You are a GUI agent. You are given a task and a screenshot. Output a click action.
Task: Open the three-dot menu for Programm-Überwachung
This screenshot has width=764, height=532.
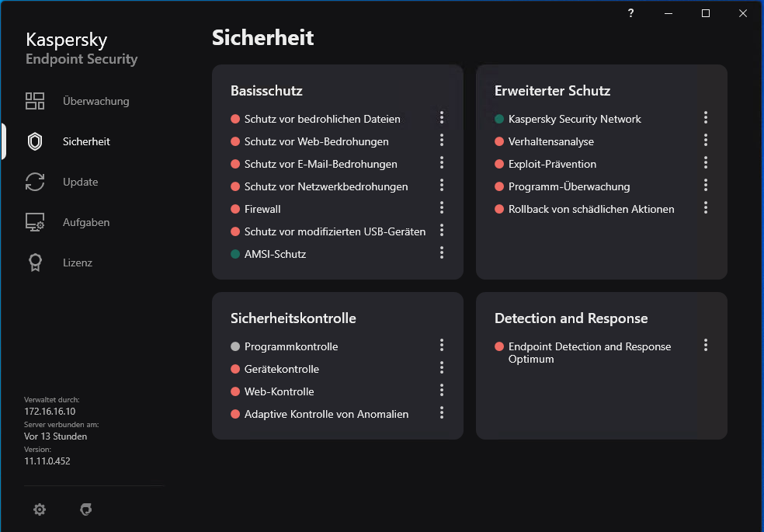(x=706, y=185)
